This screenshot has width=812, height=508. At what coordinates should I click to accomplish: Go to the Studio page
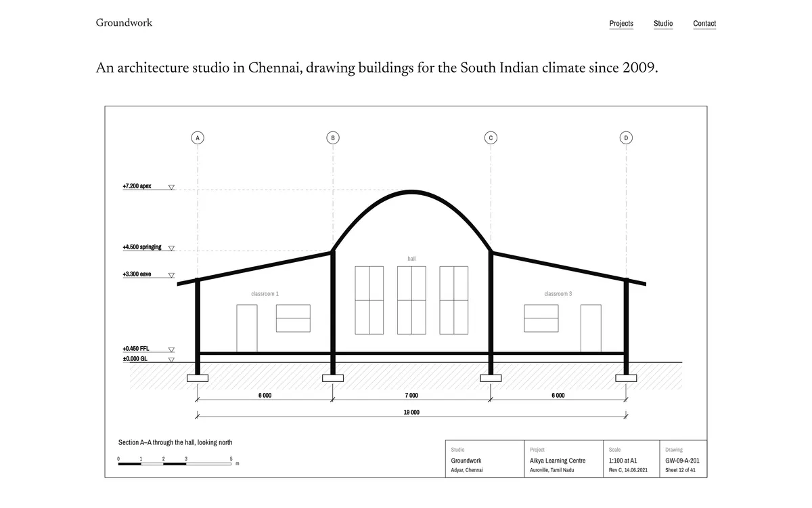pyautogui.click(x=663, y=24)
